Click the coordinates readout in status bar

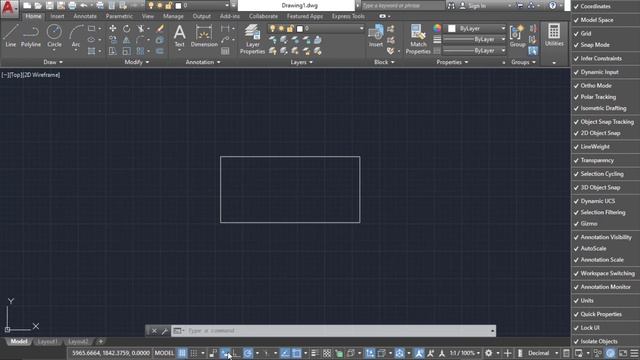click(x=111, y=353)
